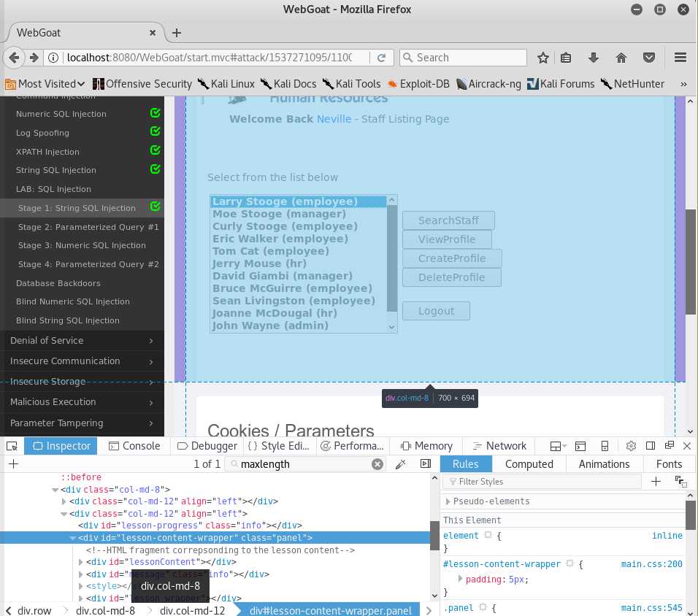
Task: Open the Fonts sidebar tab
Action: pyautogui.click(x=669, y=464)
